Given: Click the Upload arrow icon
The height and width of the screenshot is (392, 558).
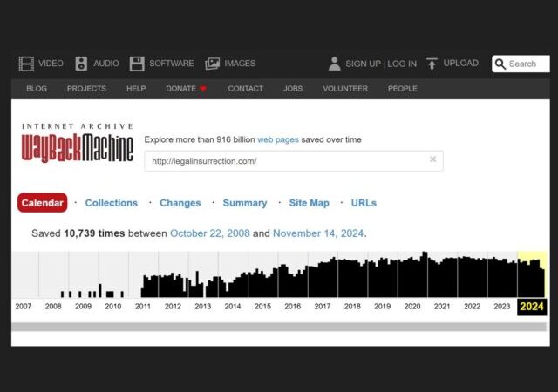Looking at the screenshot, I should 432,64.
